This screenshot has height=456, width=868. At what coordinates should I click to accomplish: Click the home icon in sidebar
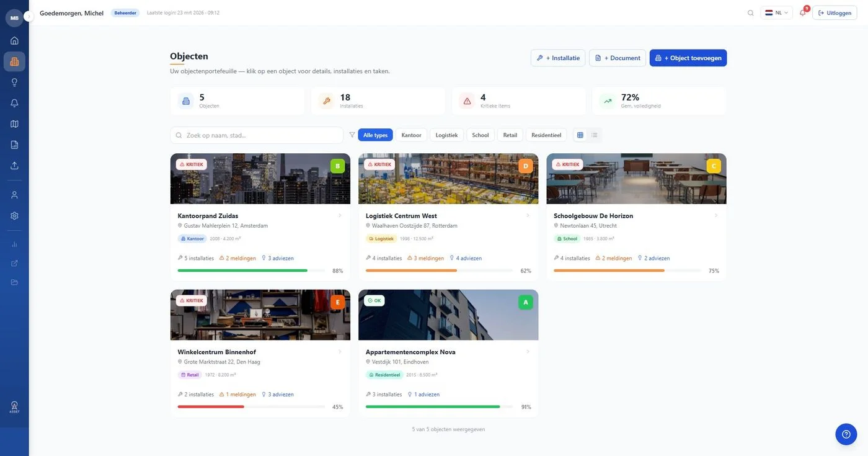[14, 41]
